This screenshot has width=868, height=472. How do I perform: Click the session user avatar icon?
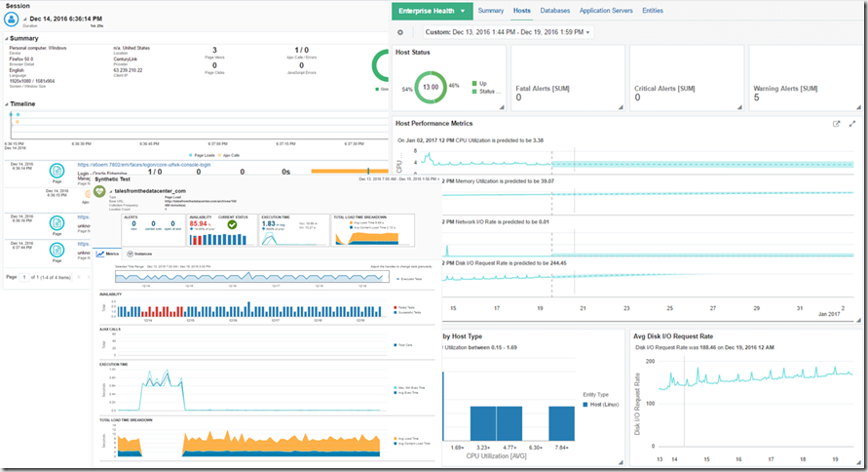tap(11, 19)
